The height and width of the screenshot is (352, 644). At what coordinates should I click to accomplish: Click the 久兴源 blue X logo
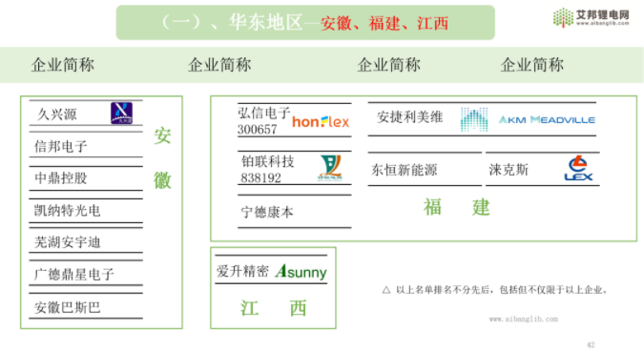click(x=121, y=113)
